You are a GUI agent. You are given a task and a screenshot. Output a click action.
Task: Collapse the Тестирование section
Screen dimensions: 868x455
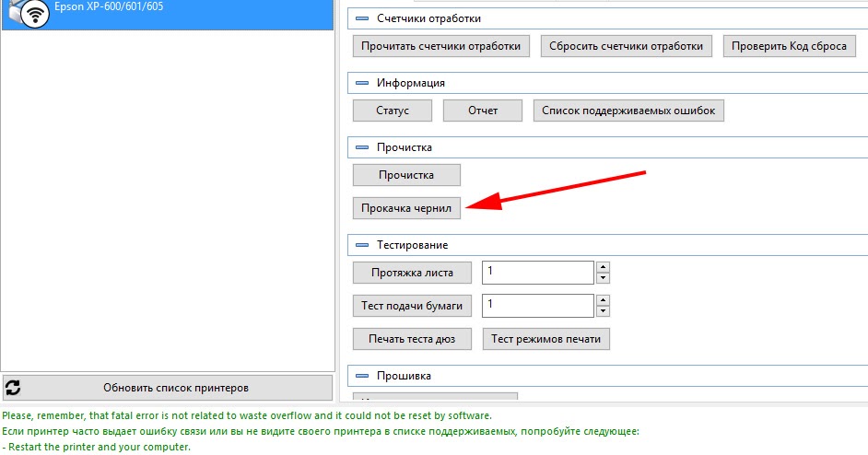pyautogui.click(x=362, y=245)
